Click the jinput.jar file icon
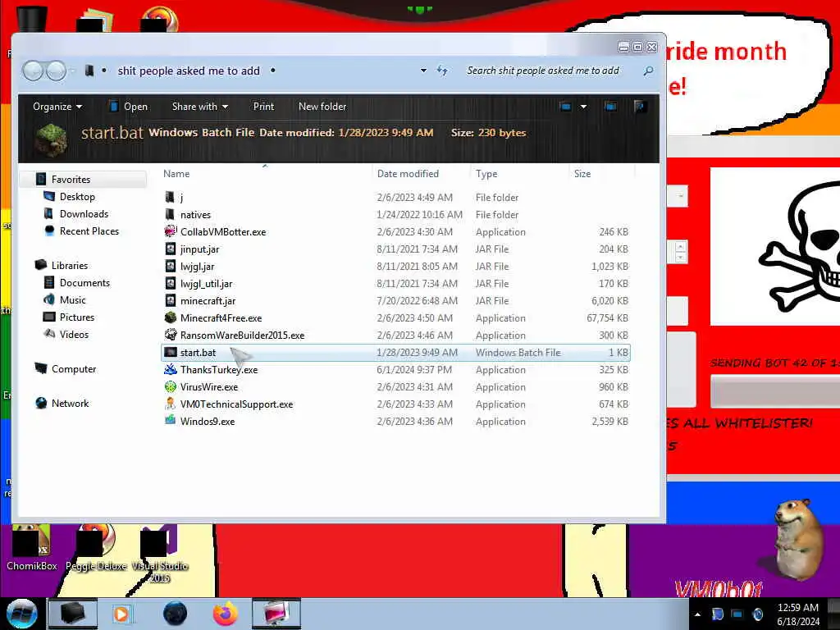The image size is (840, 630). pos(171,249)
